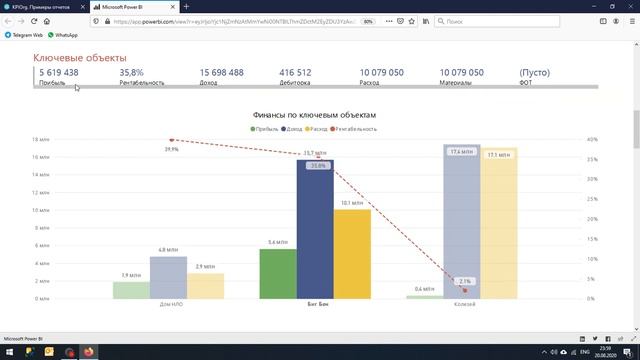Bookmark this page with the star
640x360 pixels.
pyautogui.click(x=411, y=21)
